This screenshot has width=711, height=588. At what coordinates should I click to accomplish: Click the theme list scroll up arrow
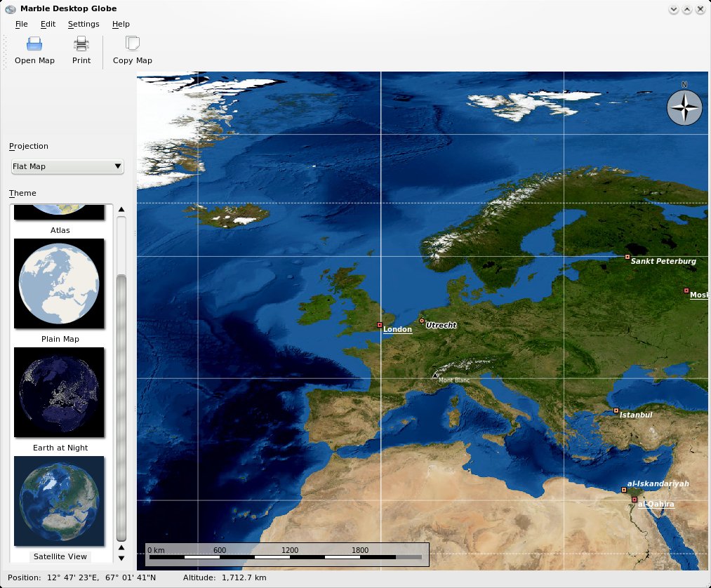121,210
